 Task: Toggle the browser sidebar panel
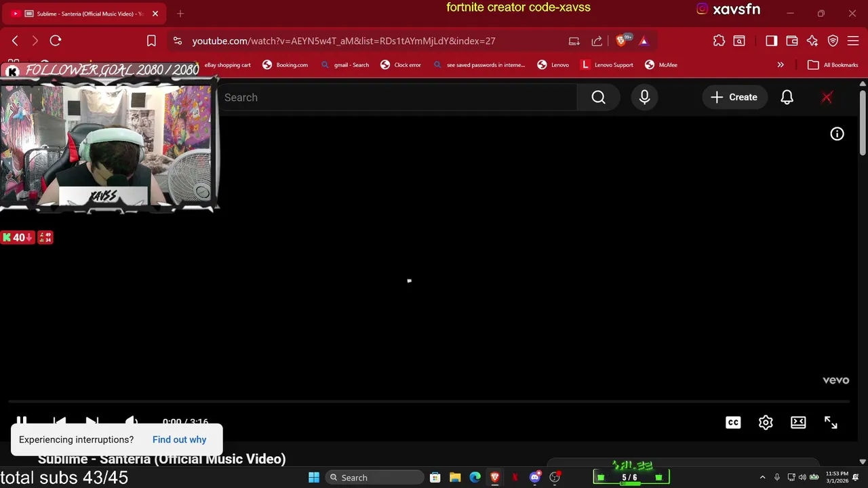tap(771, 41)
